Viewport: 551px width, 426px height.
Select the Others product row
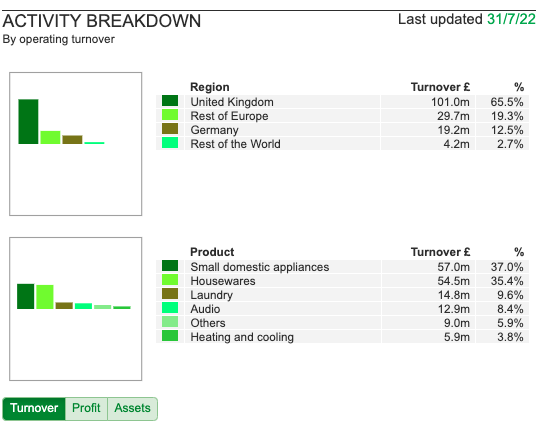click(x=343, y=323)
